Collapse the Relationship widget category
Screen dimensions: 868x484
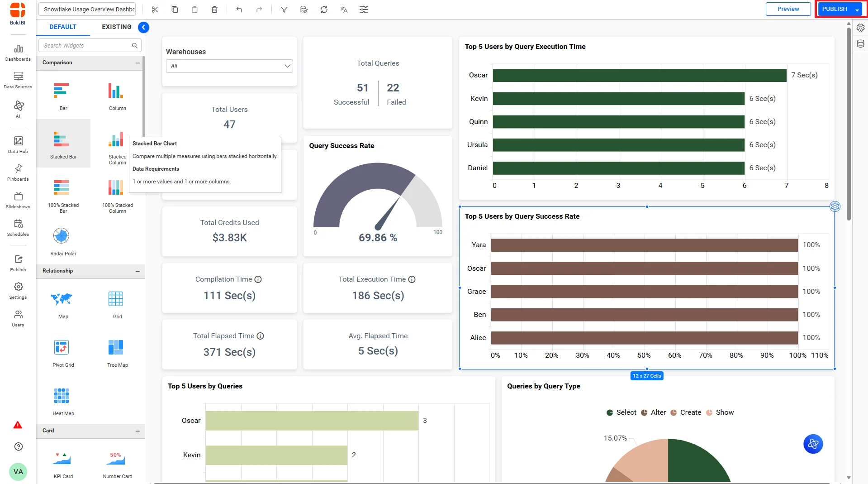tap(138, 271)
